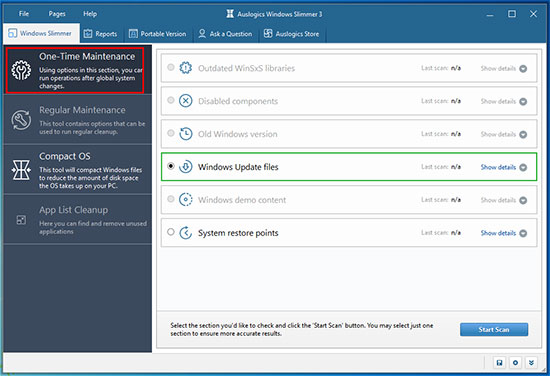The image size is (550, 376).
Task: Click the save icon in bottom status bar
Action: click(x=499, y=363)
